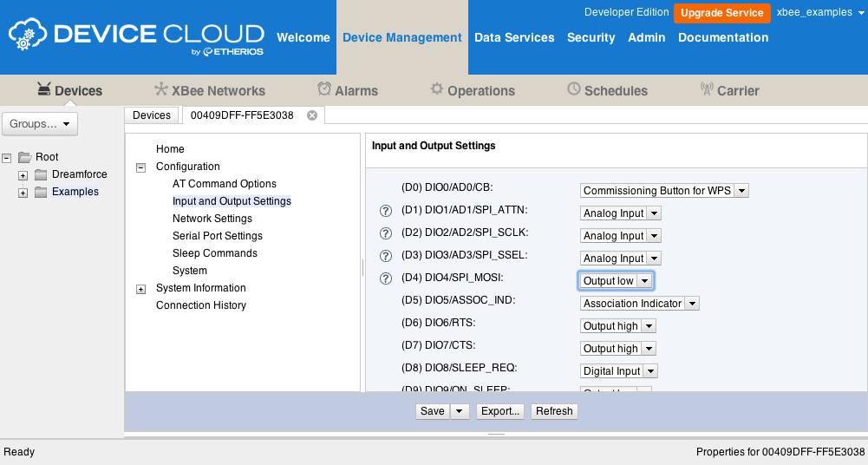Image resolution: width=868 pixels, height=465 pixels.
Task: Click the (D5) DIO5/ASSOC_IND label
Action: click(459, 300)
